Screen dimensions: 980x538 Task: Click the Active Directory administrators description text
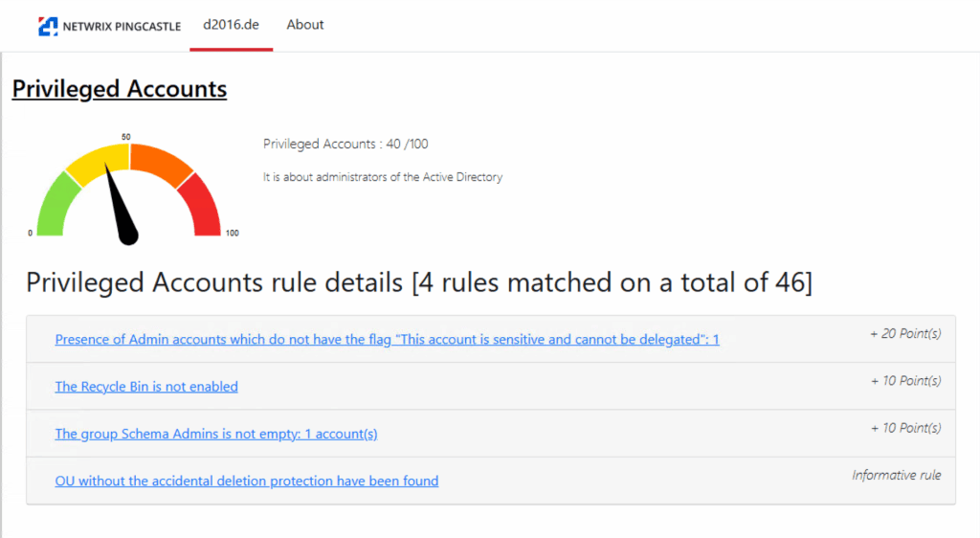coord(383,177)
